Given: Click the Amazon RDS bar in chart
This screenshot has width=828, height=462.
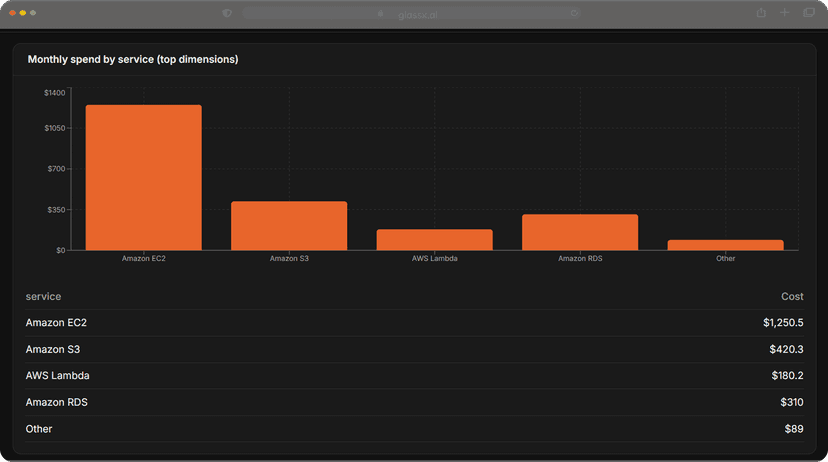Looking at the screenshot, I should (x=580, y=232).
